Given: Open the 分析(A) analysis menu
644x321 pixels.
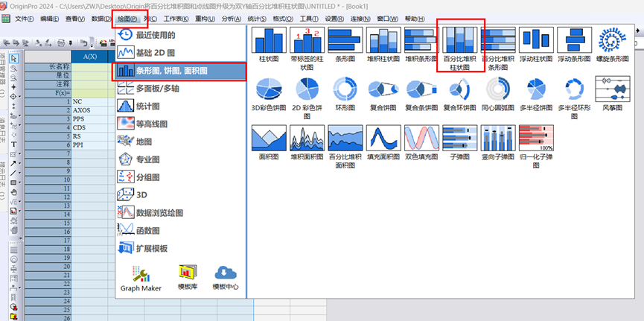Looking at the screenshot, I should pyautogui.click(x=232, y=19).
